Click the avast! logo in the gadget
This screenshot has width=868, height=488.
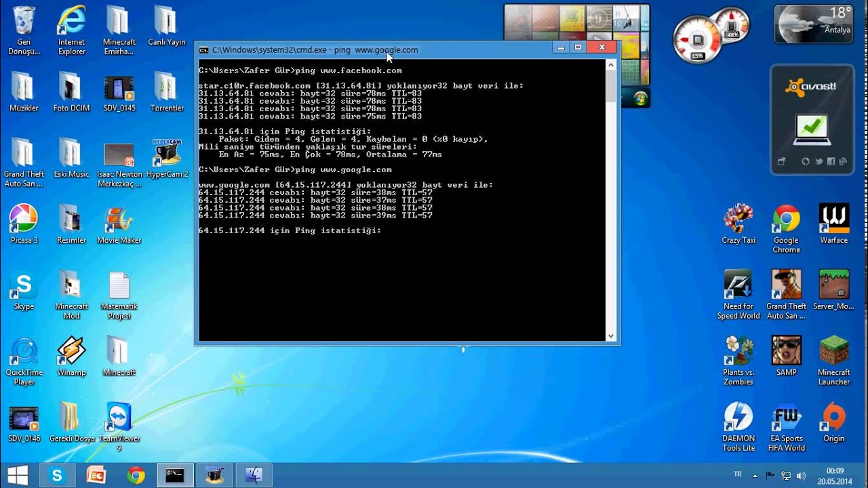tap(810, 86)
